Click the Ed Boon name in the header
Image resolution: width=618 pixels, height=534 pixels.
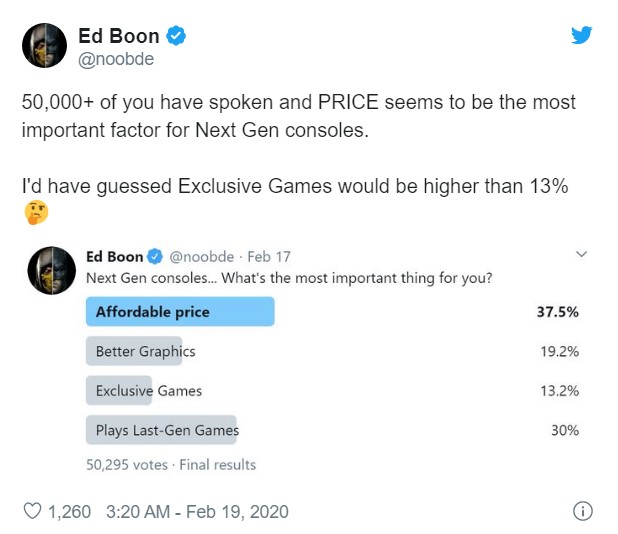click(x=119, y=36)
